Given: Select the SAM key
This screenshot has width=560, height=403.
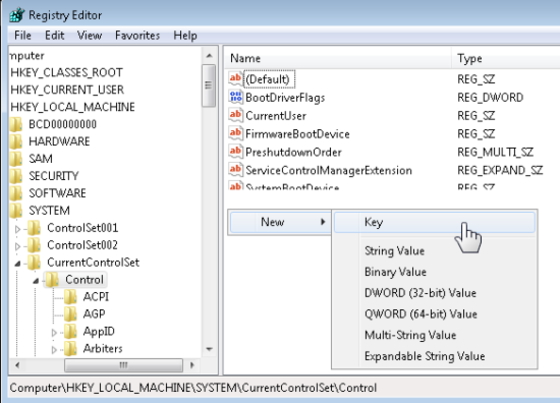Looking at the screenshot, I should tap(40, 159).
